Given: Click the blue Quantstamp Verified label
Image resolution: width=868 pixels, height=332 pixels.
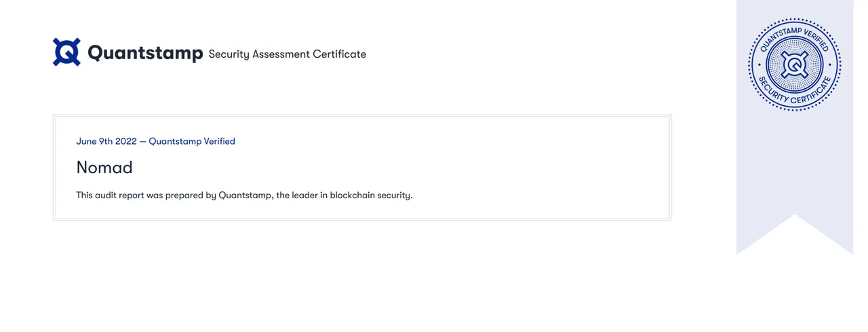Looking at the screenshot, I should tap(192, 141).
